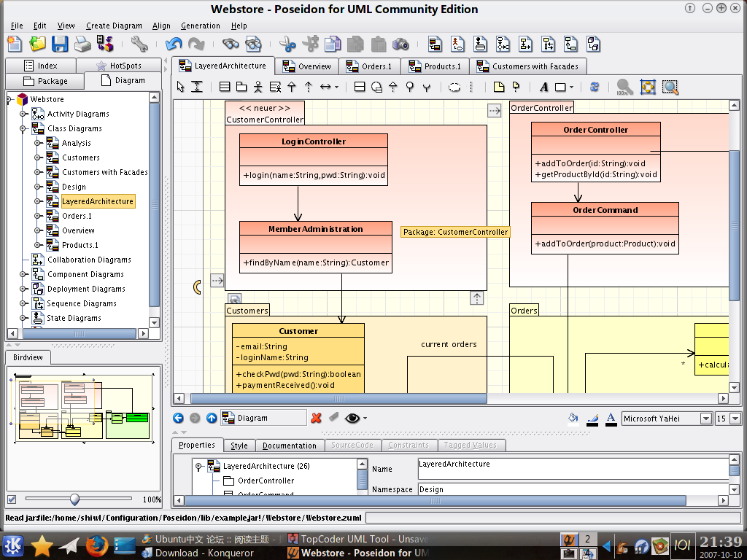Copy selection using main toolbar copy icon
This screenshot has height=560, width=747.
tap(333, 44)
